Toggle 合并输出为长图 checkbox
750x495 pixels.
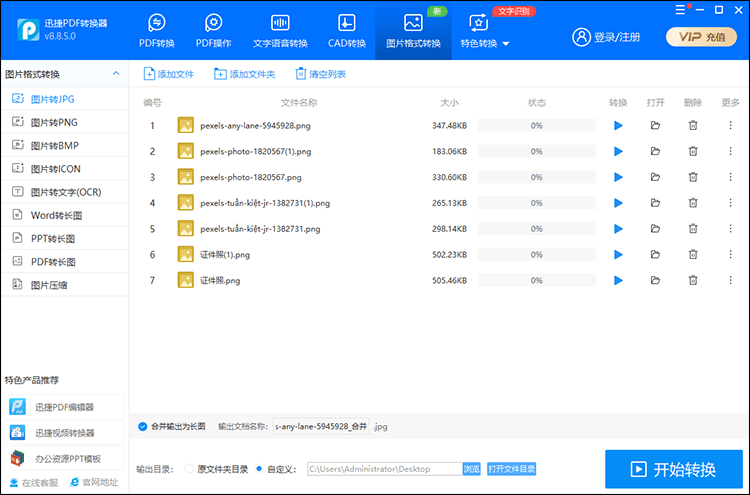tap(143, 427)
